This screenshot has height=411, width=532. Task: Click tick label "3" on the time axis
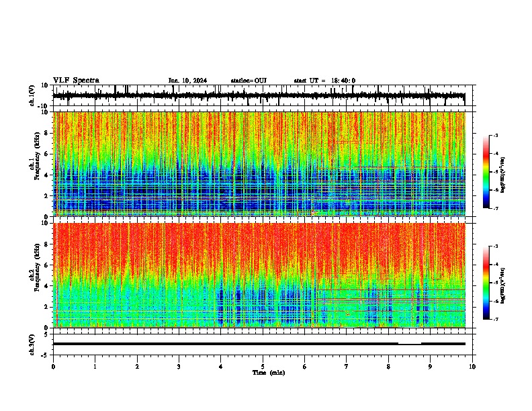click(179, 367)
